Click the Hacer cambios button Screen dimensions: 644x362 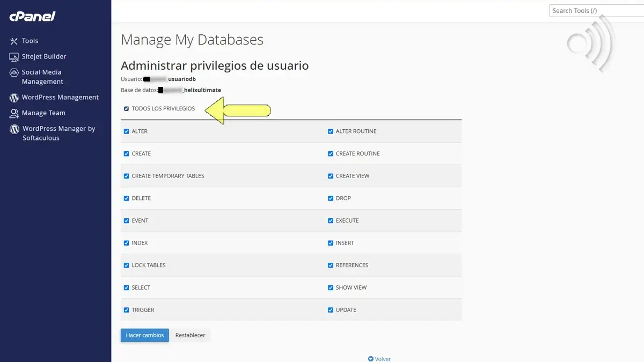tap(144, 335)
